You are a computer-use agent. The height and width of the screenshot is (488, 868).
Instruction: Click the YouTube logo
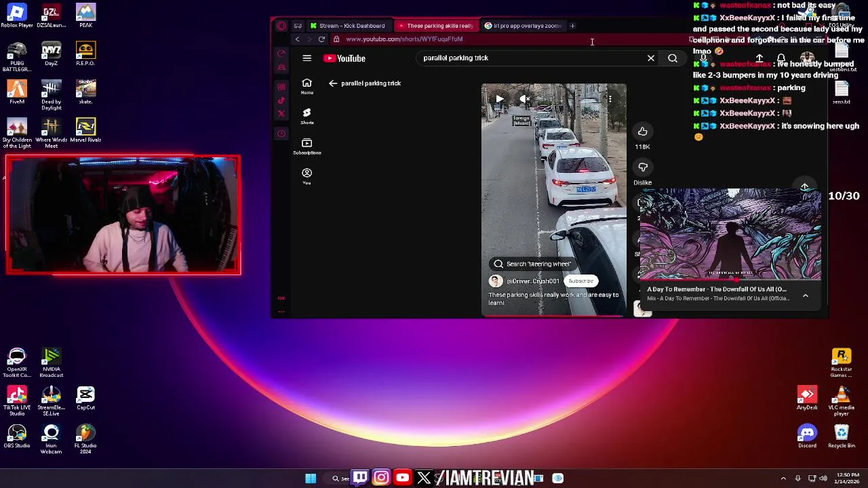(344, 58)
